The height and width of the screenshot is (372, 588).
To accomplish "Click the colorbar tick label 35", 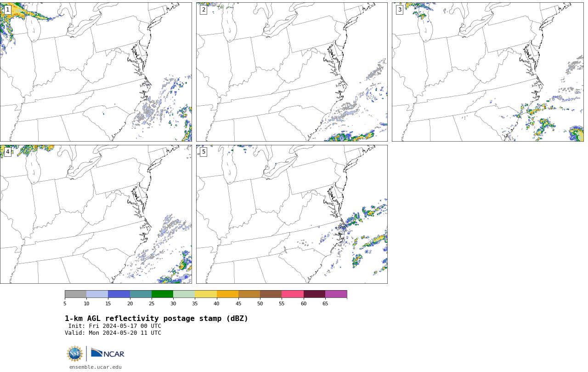I will pyautogui.click(x=195, y=303).
